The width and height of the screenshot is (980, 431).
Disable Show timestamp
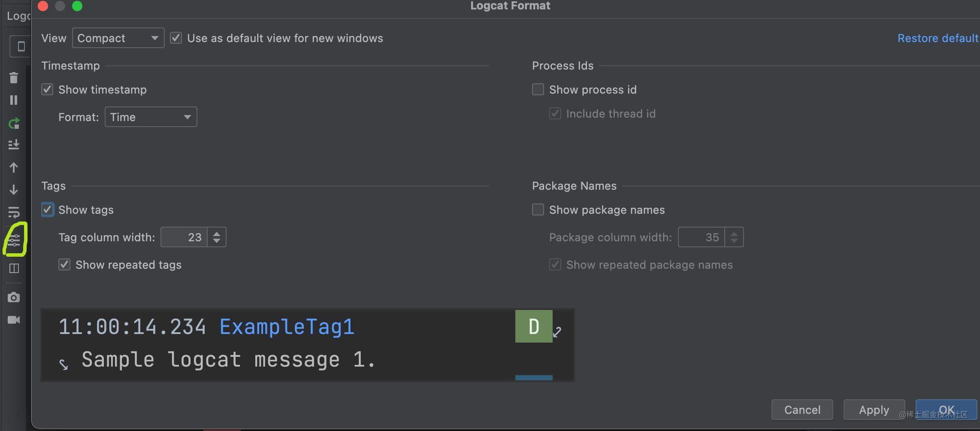47,89
